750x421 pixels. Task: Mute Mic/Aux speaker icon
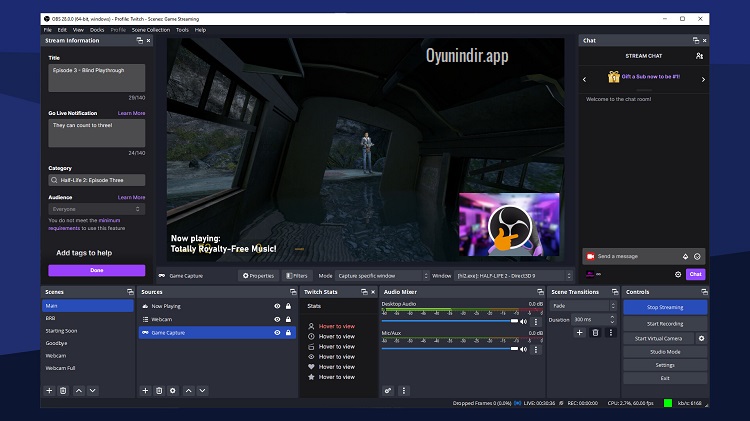click(524, 349)
